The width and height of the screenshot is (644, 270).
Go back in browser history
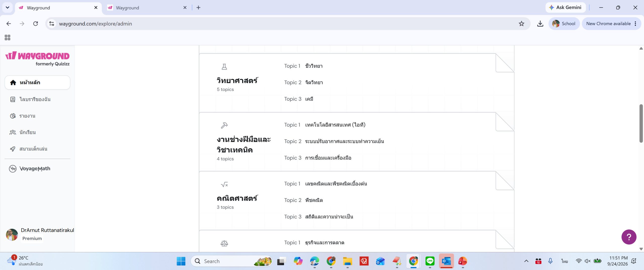point(9,24)
